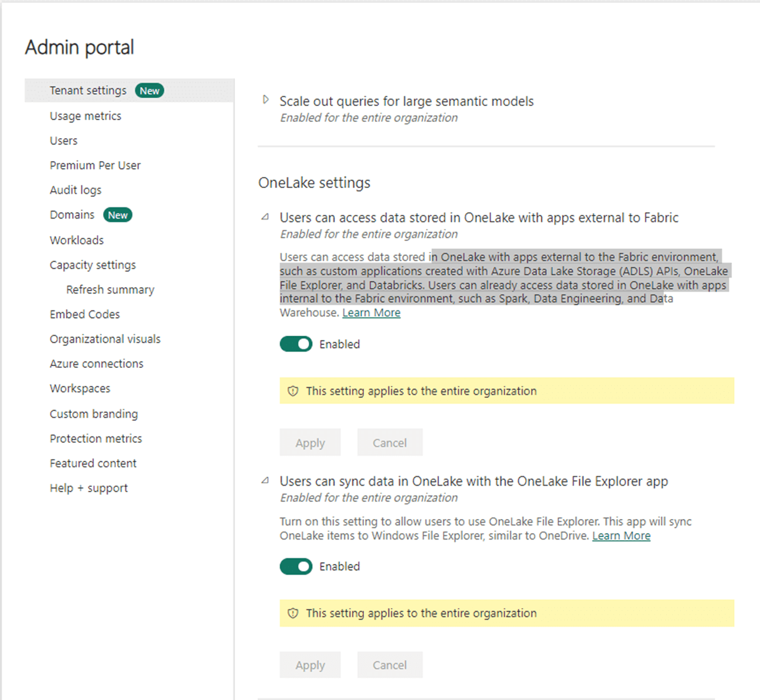
Task: Open Help + support
Action: [88, 488]
